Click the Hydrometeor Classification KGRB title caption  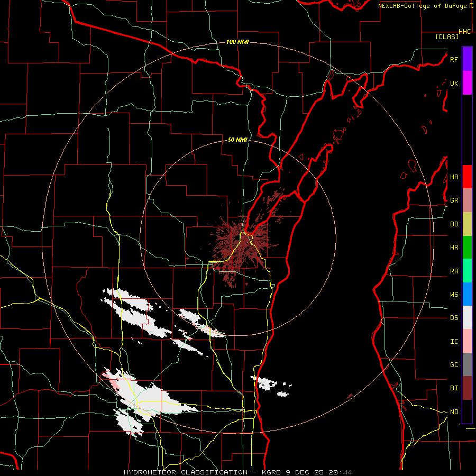point(238,472)
